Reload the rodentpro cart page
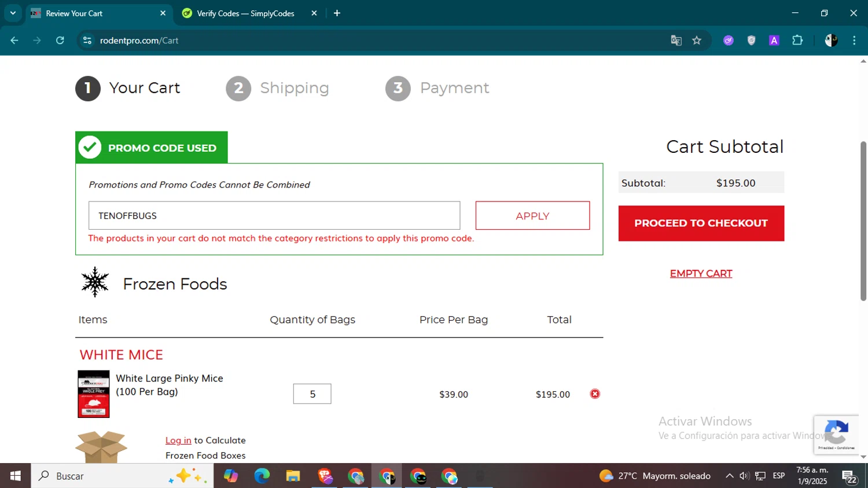The width and height of the screenshot is (868, 488). [60, 41]
